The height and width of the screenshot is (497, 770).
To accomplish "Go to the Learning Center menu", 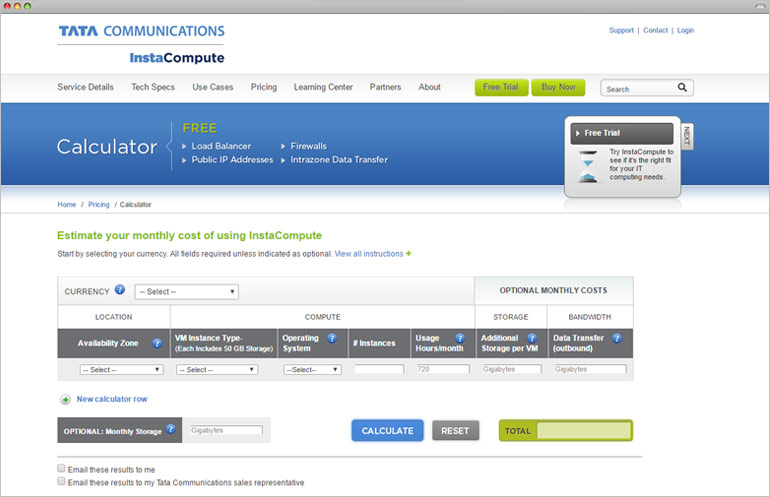I will point(323,88).
